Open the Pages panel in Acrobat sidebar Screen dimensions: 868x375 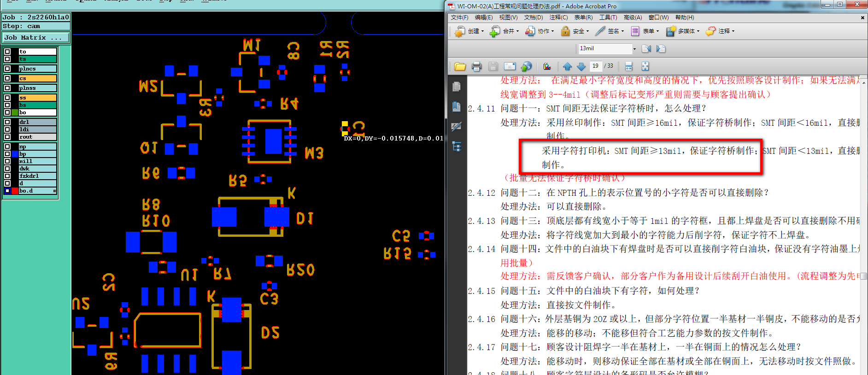457,87
